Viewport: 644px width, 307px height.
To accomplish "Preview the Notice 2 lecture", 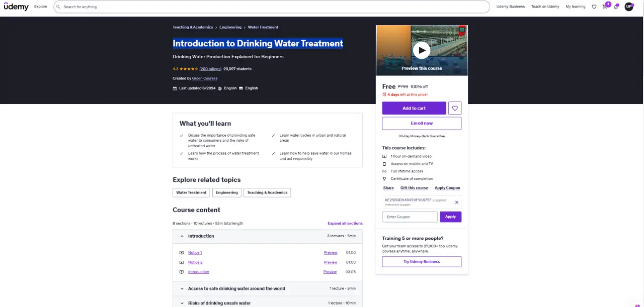I will [331, 262].
